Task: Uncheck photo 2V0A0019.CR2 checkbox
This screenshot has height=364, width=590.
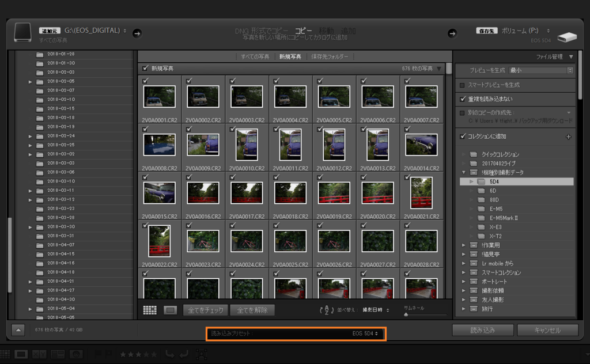Action: (x=320, y=177)
